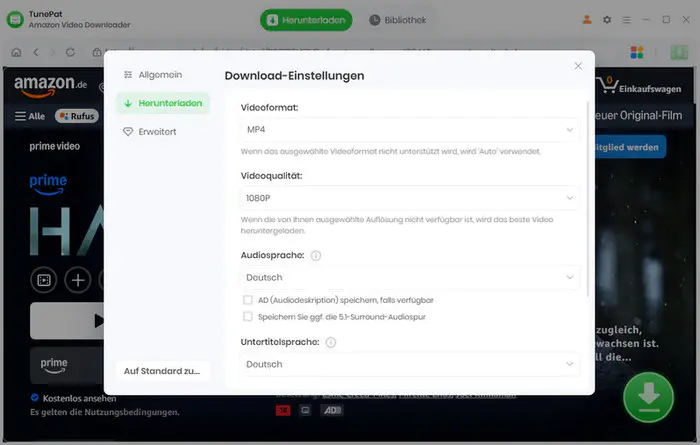700x445 pixels.
Task: Go to browser home page icon
Action: click(17, 52)
